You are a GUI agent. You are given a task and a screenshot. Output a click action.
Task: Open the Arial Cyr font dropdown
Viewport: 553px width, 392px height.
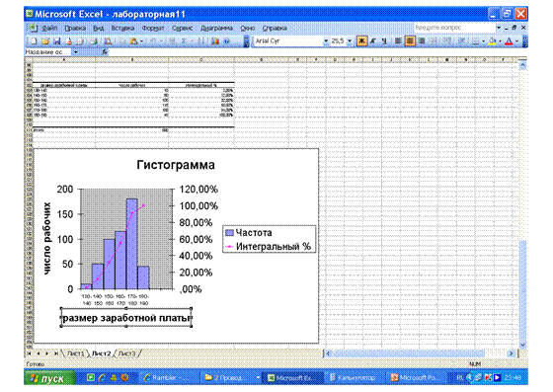tap(326, 41)
